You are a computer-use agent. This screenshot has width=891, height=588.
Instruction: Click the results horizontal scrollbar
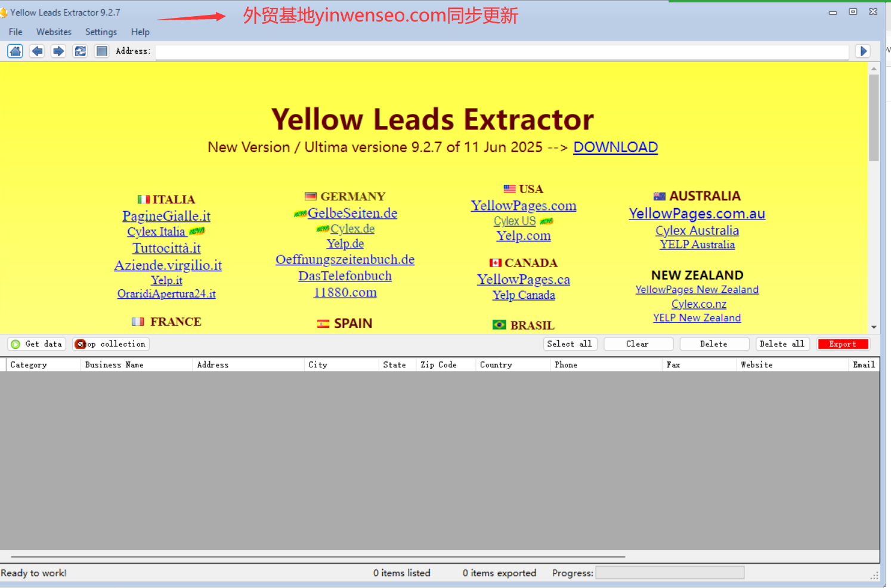318,556
